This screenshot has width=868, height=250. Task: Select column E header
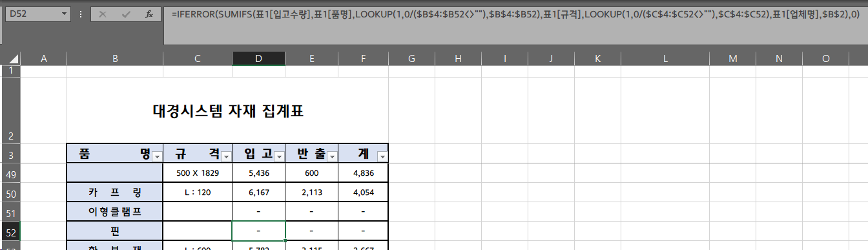tap(311, 59)
